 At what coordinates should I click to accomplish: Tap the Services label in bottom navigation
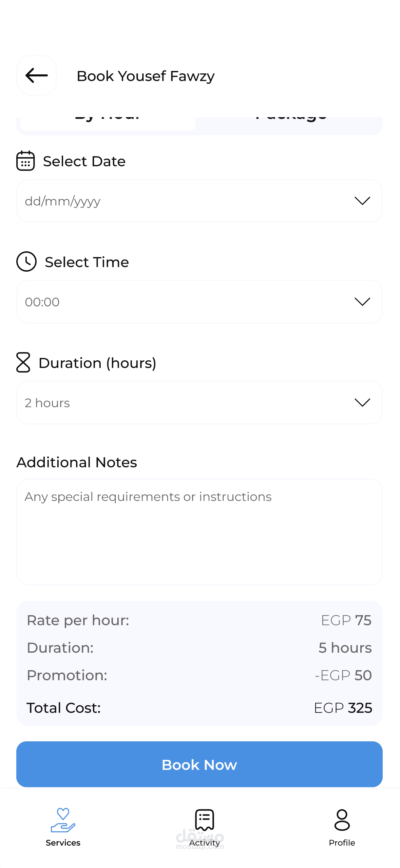point(63,843)
